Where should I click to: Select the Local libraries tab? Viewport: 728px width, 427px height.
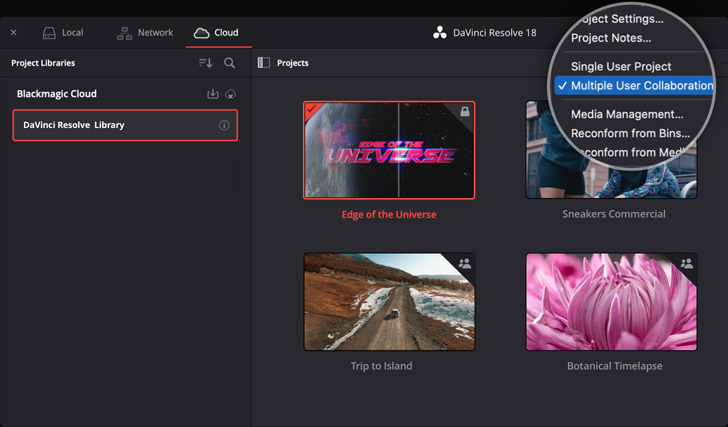click(62, 33)
